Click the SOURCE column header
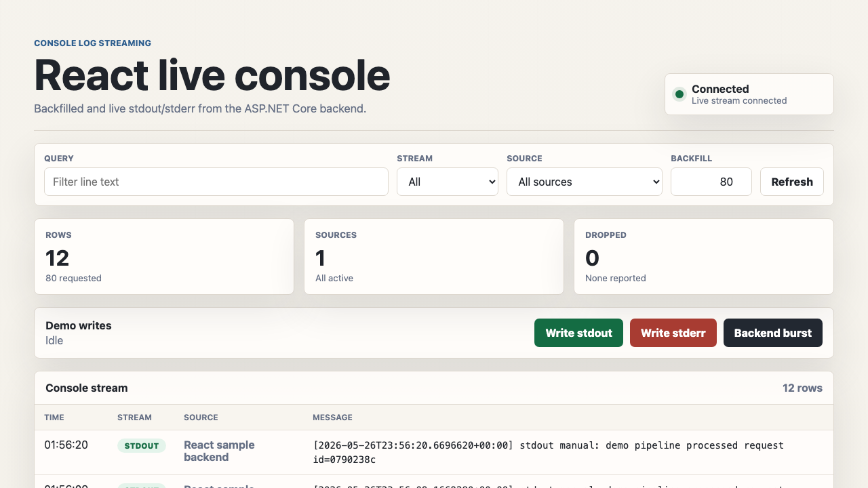Viewport: 868px width, 488px height. coord(201,418)
